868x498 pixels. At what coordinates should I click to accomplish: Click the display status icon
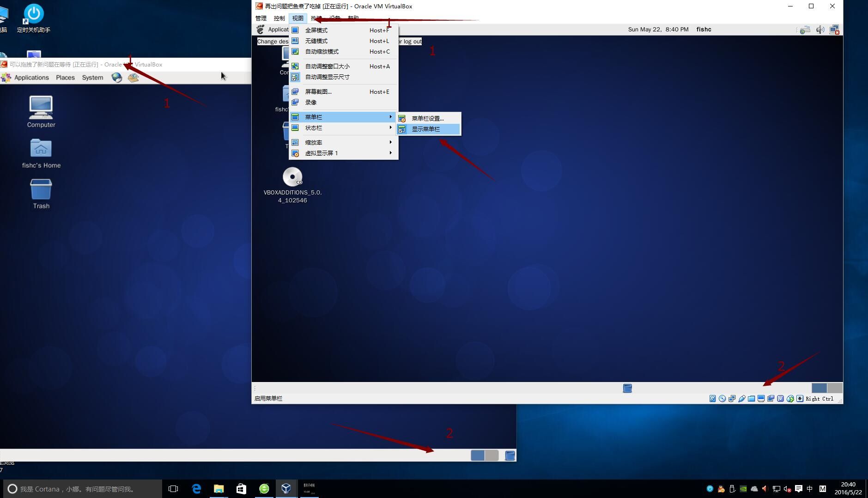pyautogui.click(x=761, y=399)
